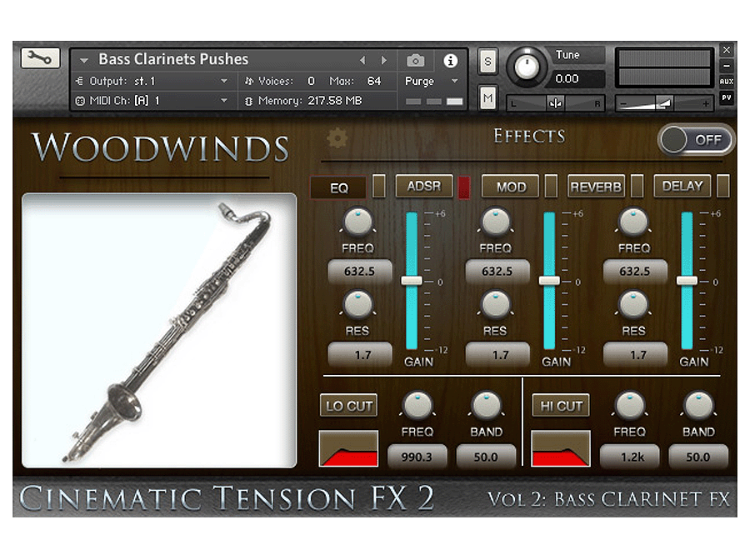Click third EQ band FREQ knob
Viewport: 750px width, 560px height.
[632, 222]
